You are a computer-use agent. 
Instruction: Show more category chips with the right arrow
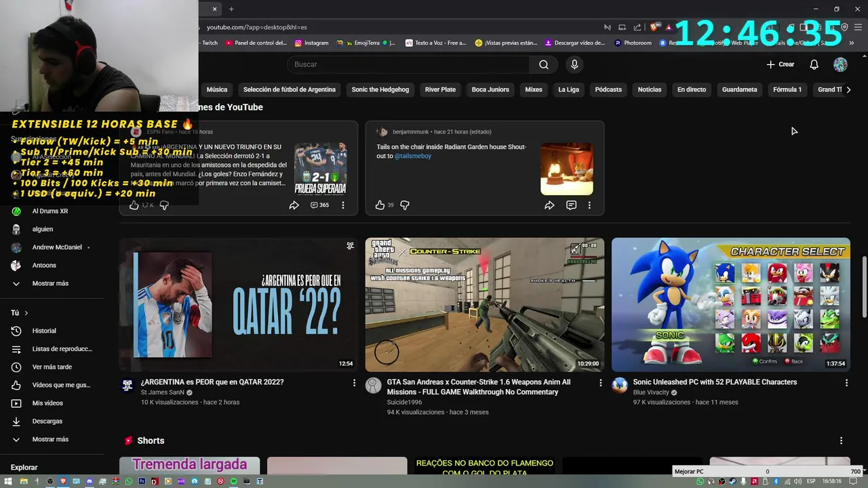[848, 89]
